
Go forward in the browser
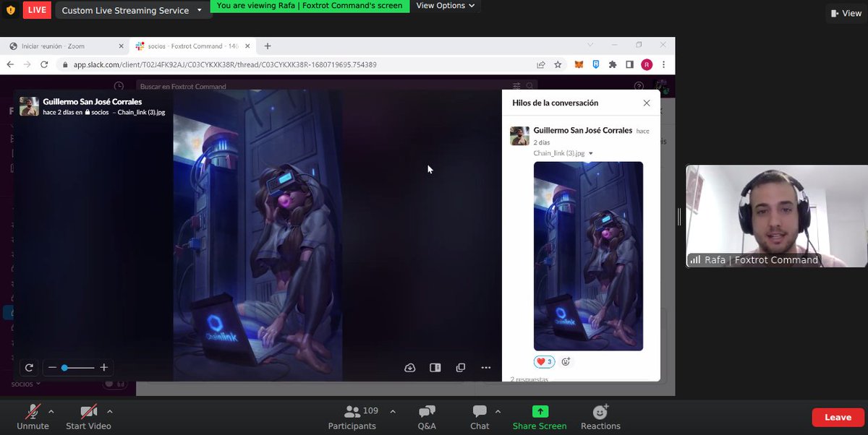point(27,64)
